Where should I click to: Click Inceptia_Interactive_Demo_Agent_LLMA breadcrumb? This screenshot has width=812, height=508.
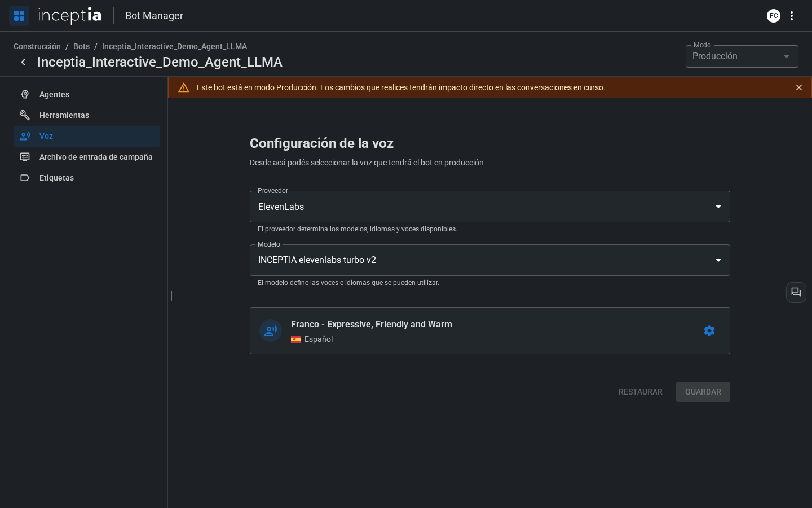click(x=174, y=46)
